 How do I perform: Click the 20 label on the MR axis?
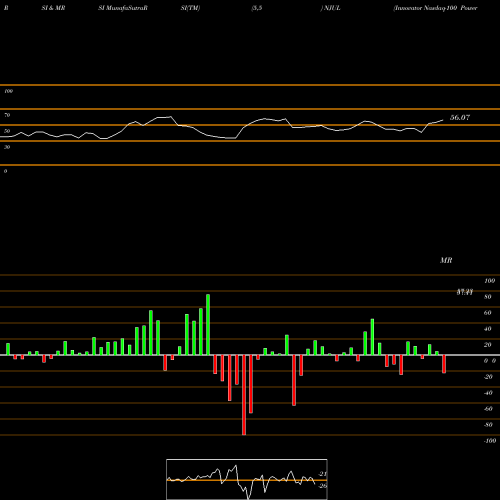[488, 345]
